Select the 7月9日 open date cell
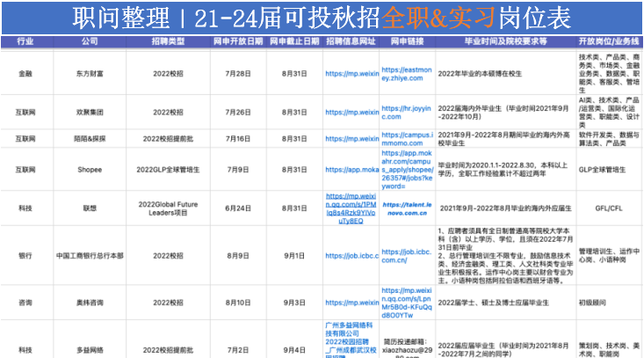 tap(238, 170)
